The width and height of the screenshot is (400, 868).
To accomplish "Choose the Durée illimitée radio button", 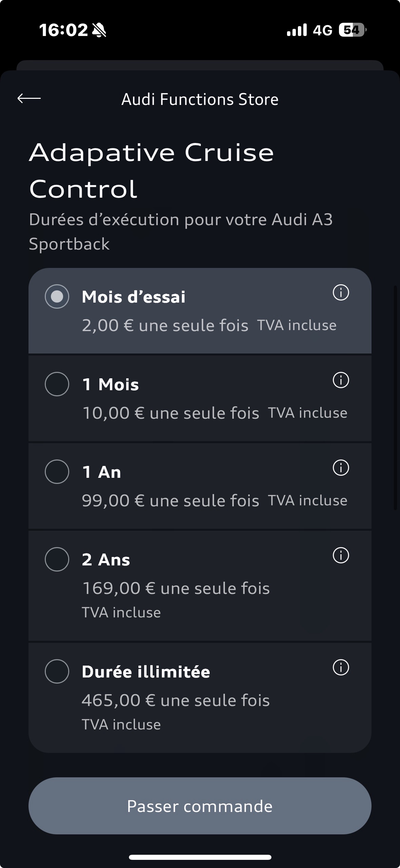I will point(57,671).
